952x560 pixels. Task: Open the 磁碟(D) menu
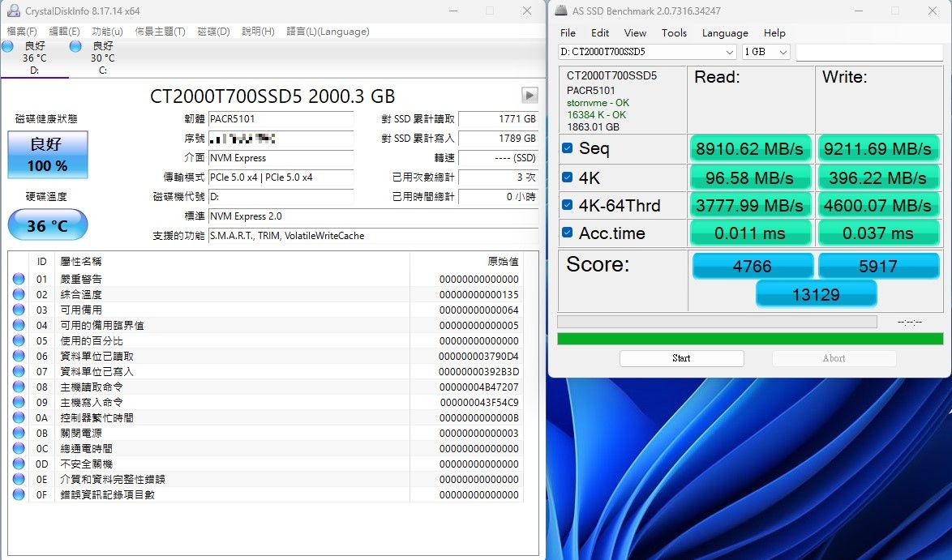tap(214, 32)
